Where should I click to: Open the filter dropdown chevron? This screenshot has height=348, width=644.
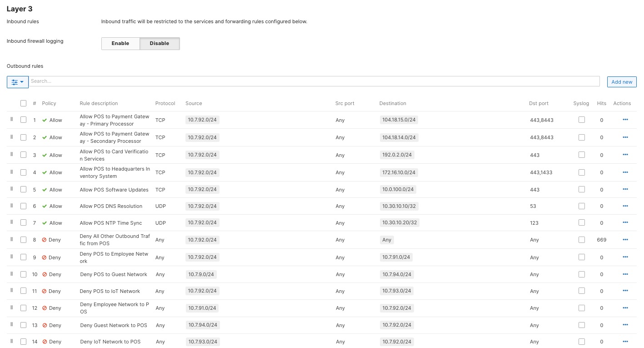click(x=21, y=82)
